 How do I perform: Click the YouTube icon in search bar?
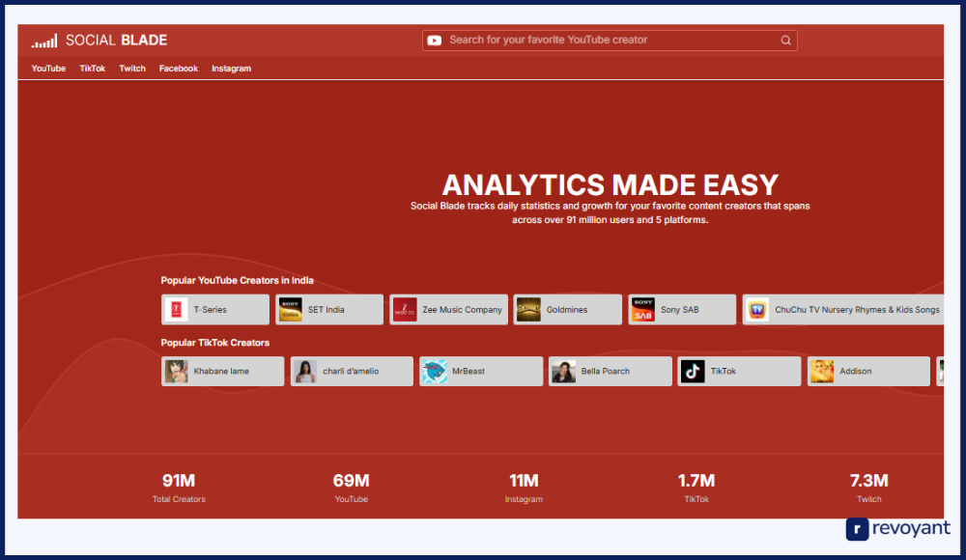point(435,41)
